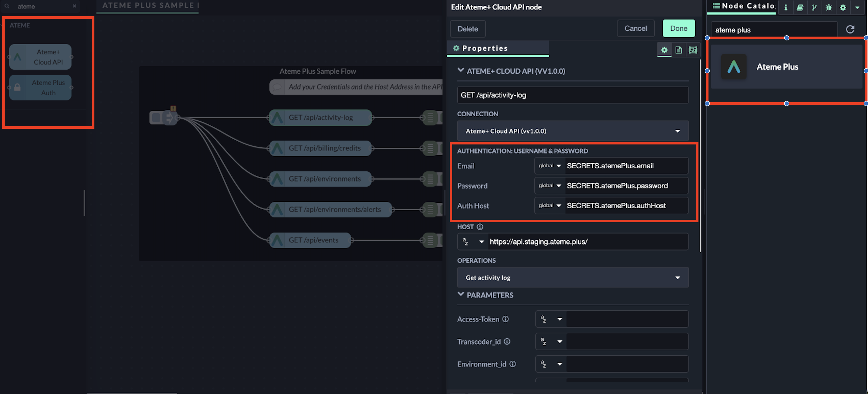Collapse the PARAMETERS section
Viewport: 868px width, 394px height.
pyautogui.click(x=460, y=295)
